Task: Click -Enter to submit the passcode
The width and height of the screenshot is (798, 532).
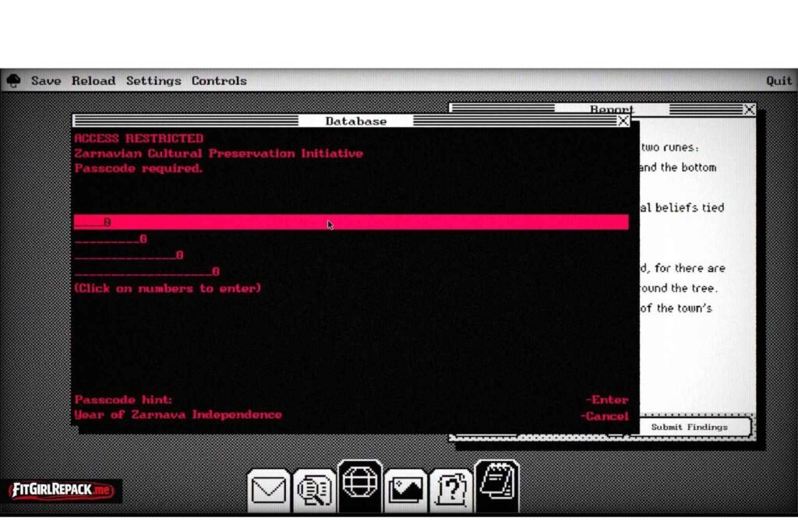Action: [607, 400]
